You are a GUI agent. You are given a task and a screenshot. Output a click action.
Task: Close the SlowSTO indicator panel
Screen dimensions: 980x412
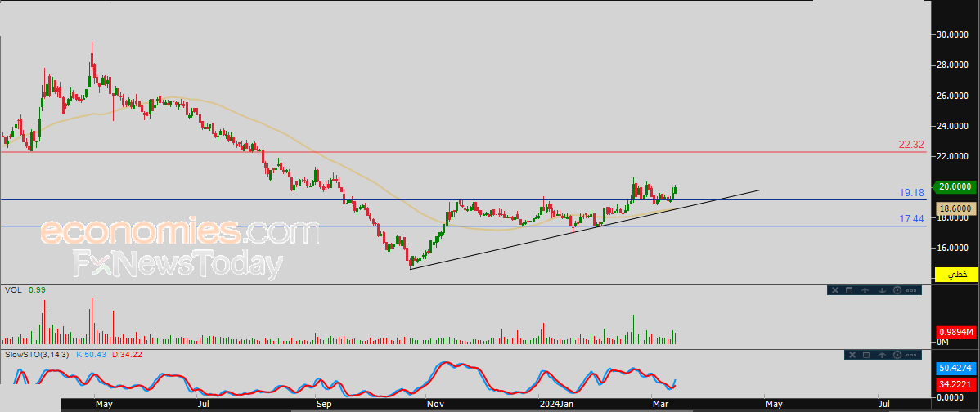(x=852, y=355)
